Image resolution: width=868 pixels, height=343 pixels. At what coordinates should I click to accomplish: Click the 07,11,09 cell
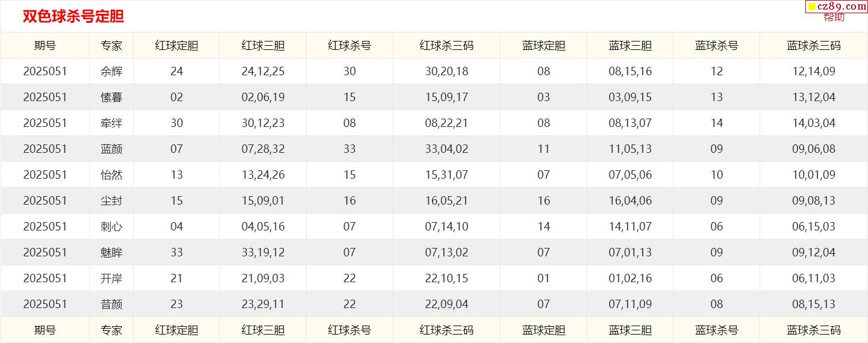coord(630,304)
